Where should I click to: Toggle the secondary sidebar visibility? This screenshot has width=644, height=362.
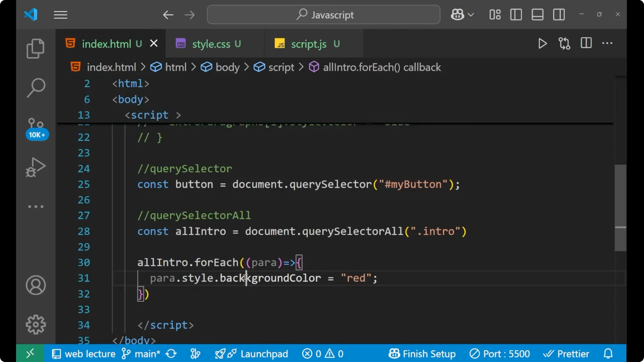(x=559, y=14)
